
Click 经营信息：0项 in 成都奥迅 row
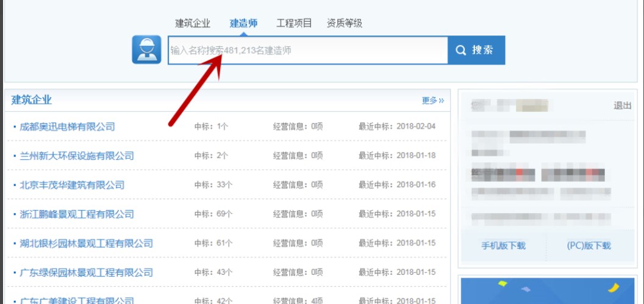(x=298, y=127)
